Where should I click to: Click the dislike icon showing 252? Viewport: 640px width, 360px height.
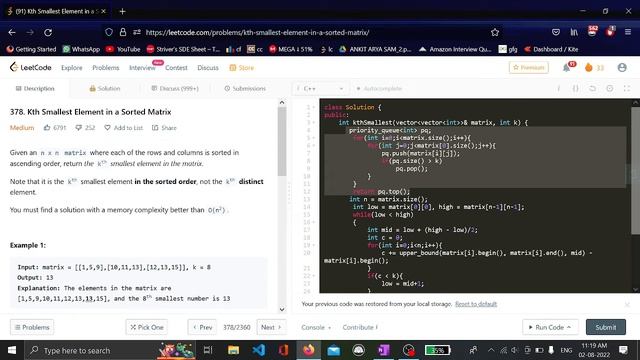[78, 128]
